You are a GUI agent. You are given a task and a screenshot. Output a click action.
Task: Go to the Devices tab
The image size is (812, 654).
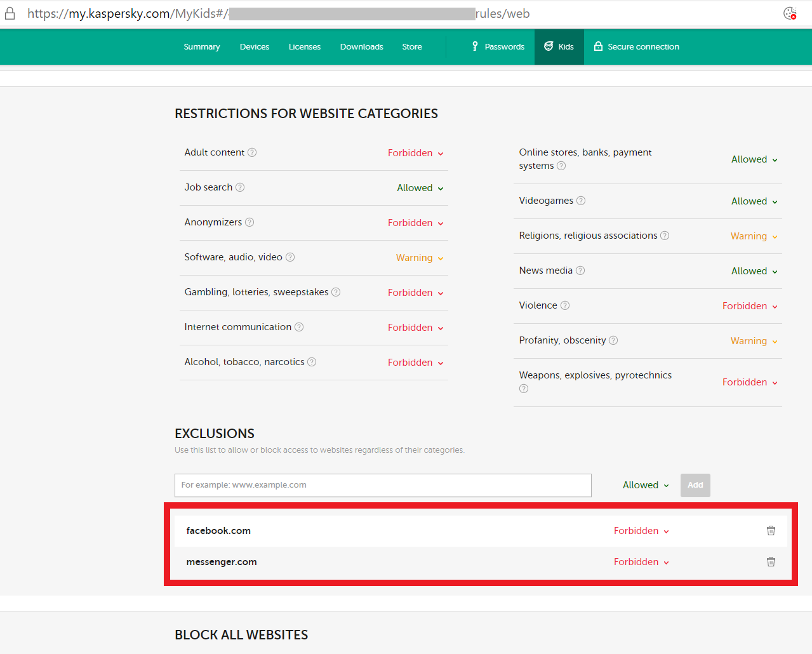[255, 47]
